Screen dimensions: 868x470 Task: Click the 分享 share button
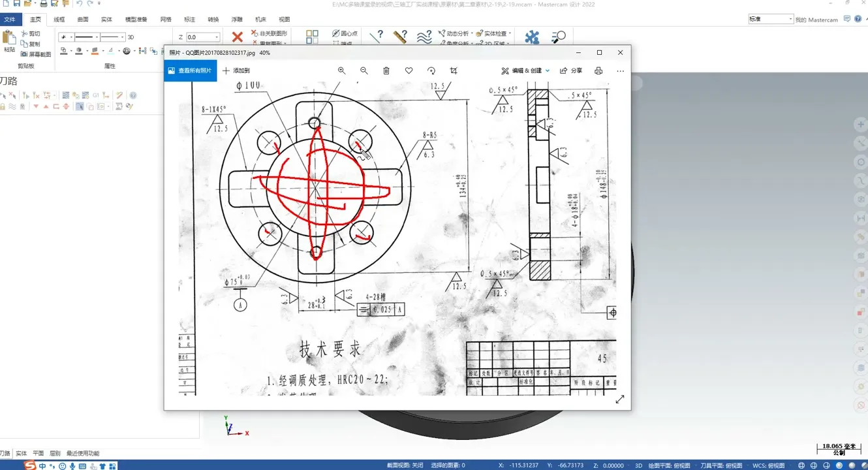(571, 70)
